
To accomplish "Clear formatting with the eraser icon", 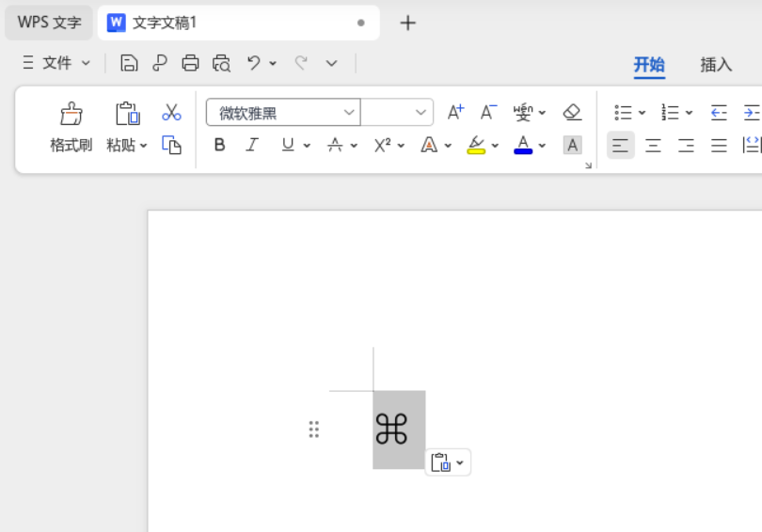I will tap(573, 112).
